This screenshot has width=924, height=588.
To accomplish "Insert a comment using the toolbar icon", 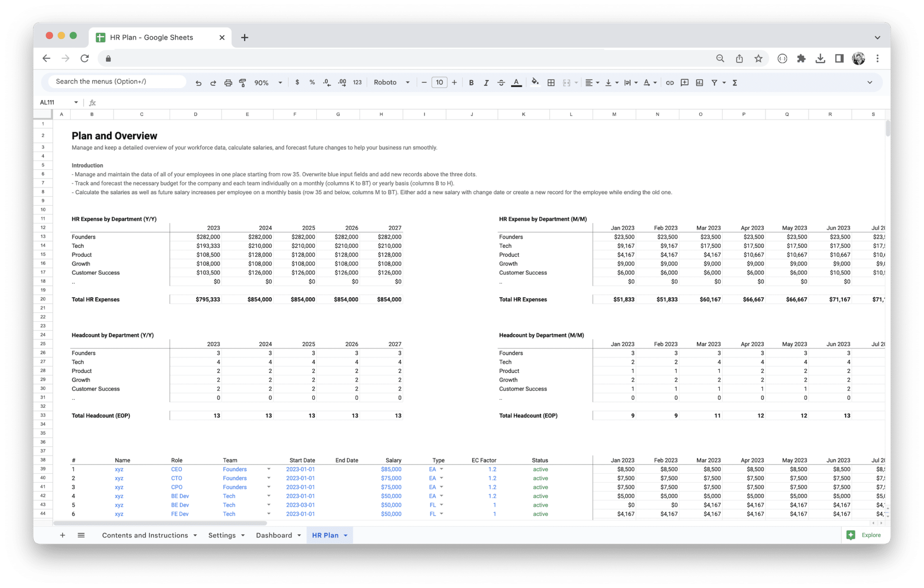I will [684, 82].
